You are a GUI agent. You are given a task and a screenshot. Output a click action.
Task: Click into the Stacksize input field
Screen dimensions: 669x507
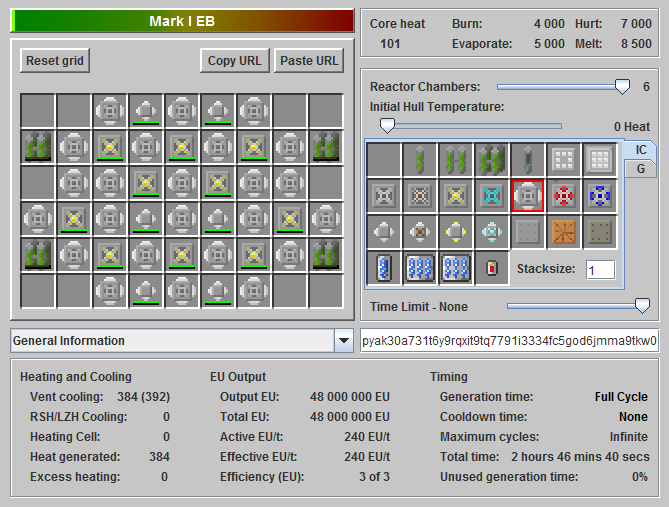coord(600,270)
